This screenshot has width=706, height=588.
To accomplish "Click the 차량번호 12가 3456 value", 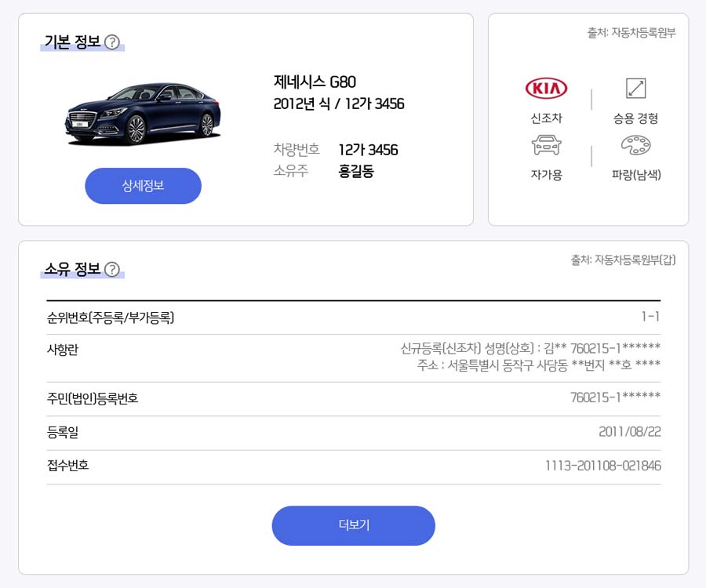I will point(369,150).
